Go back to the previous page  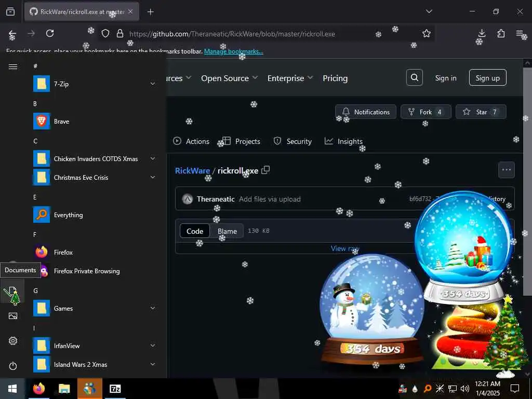[x=12, y=33]
